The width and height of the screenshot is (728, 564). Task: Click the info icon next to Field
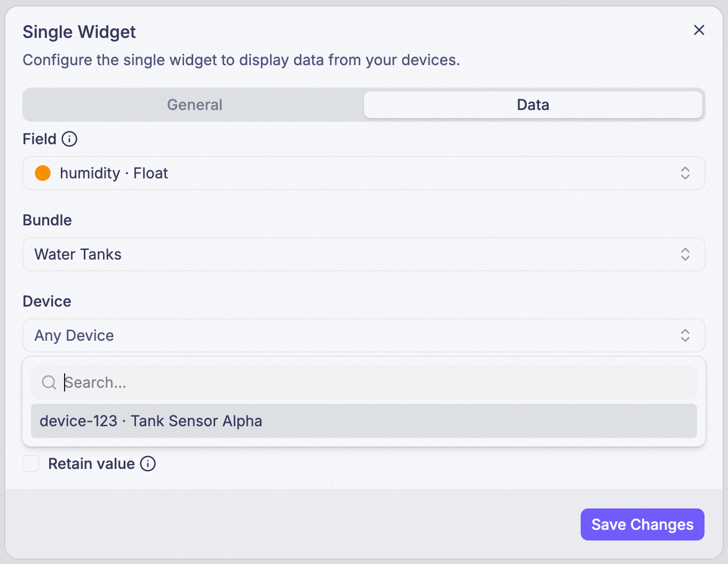point(69,139)
